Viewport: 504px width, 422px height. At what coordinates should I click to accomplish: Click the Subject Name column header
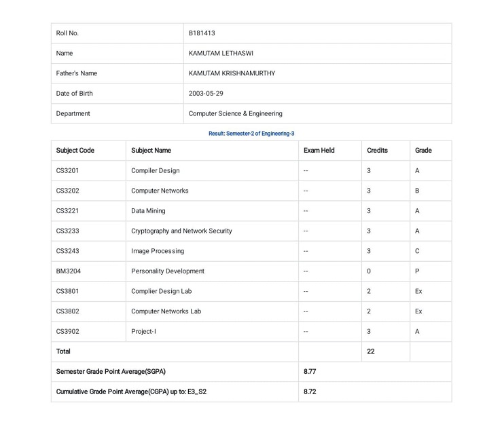151,151
